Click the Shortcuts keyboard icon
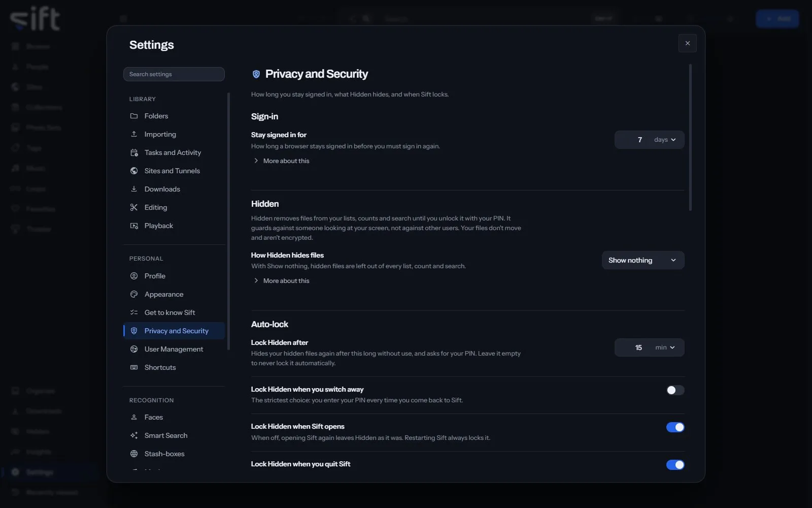The image size is (812, 508). [134, 367]
